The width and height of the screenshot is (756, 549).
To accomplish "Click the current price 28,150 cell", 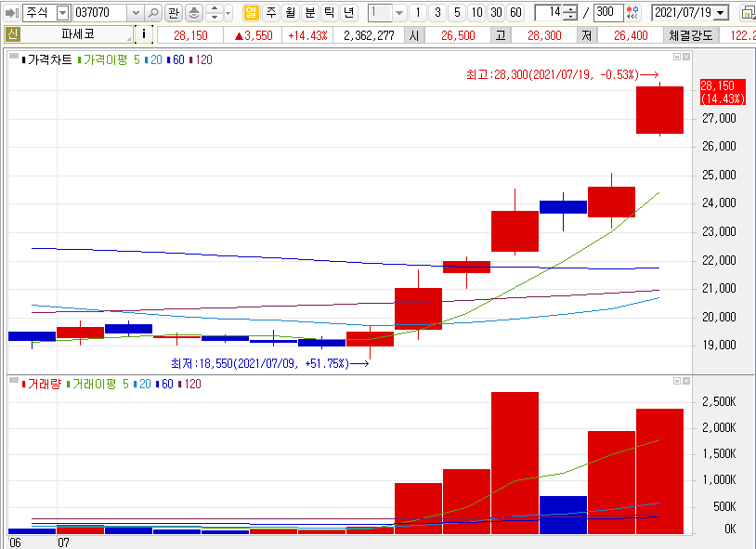I will coord(190,35).
